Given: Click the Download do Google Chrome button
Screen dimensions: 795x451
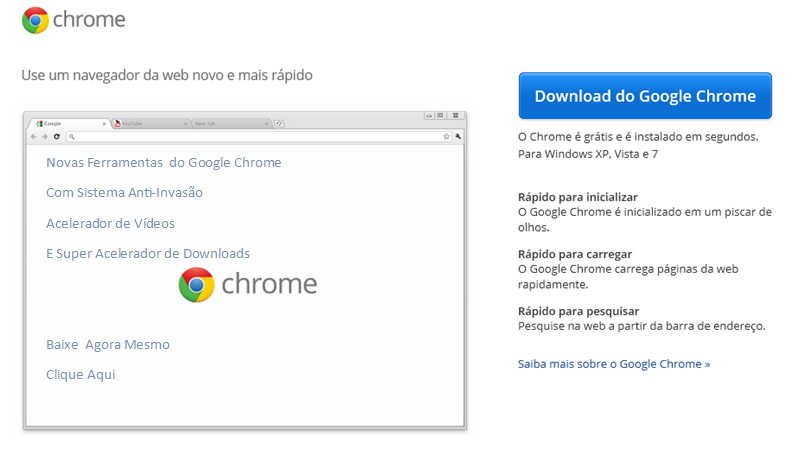Looking at the screenshot, I should 645,96.
